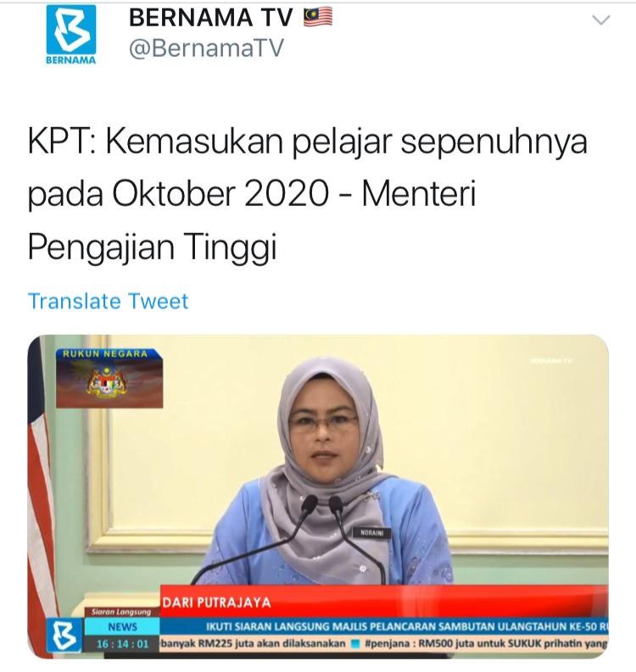Click the Rukun Negara emblem in the video
This screenshot has width=636, height=672.
point(109,378)
